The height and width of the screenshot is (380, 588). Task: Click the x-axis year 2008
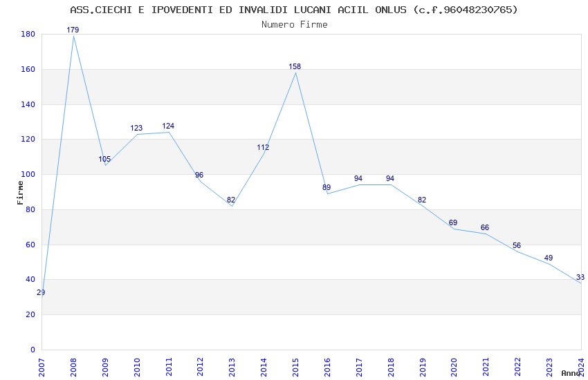[x=73, y=367]
